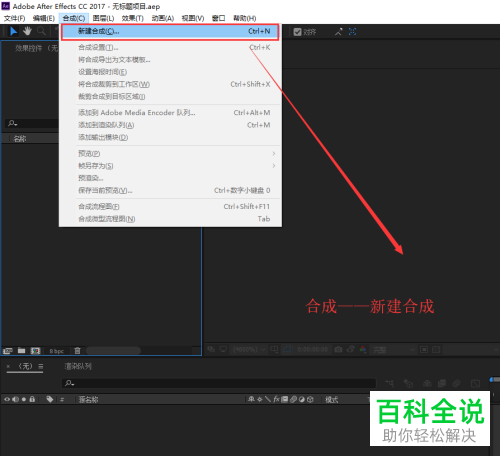Screen dimensions: 500x456
Task: Delete selected project item with trash icon
Action: coord(77,351)
